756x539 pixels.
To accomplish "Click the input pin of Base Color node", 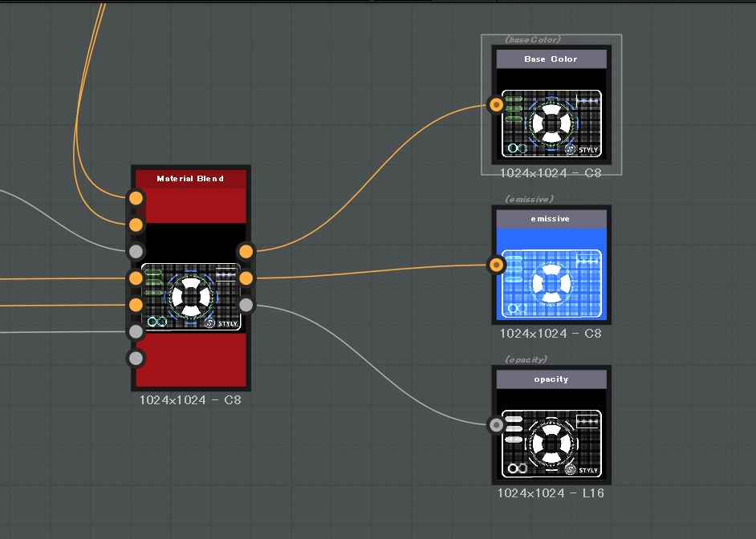I will 496,104.
